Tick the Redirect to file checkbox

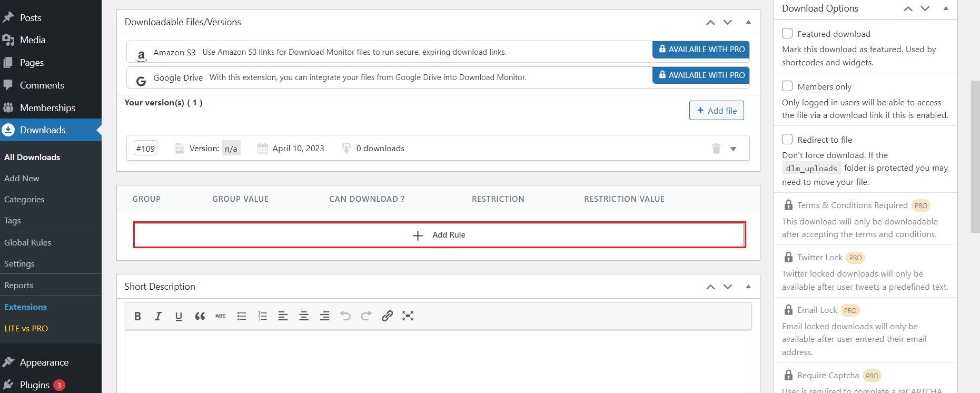[787, 139]
